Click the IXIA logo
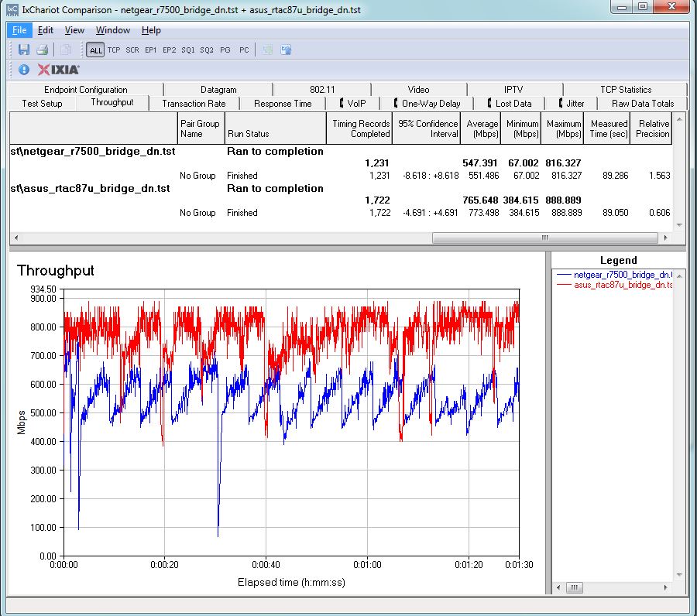The height and width of the screenshot is (616, 697). pyautogui.click(x=58, y=70)
